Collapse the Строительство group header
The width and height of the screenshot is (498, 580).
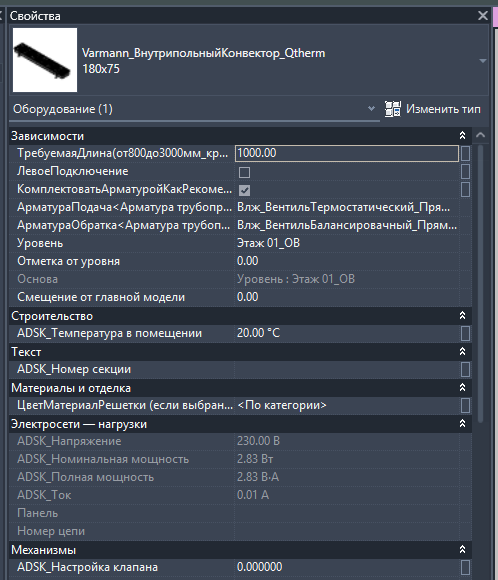coord(462,316)
